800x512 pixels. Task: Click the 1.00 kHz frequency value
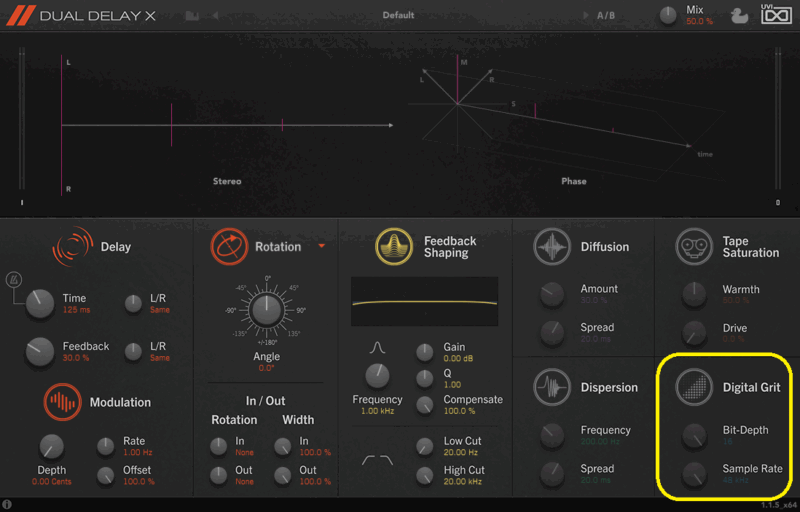coord(378,411)
